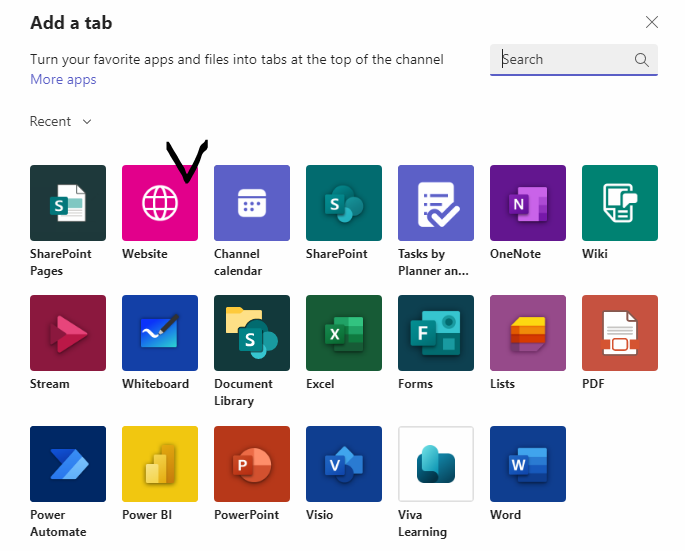Click the 'PowerPoint' label text
The image size is (685, 551).
tap(246, 515)
